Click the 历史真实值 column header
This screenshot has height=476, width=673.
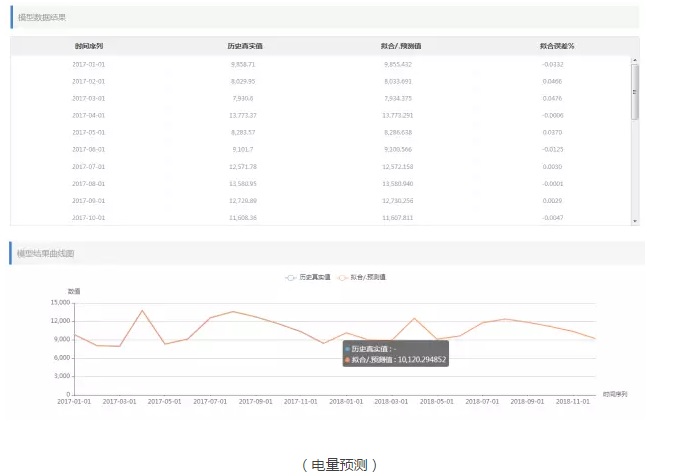click(243, 46)
